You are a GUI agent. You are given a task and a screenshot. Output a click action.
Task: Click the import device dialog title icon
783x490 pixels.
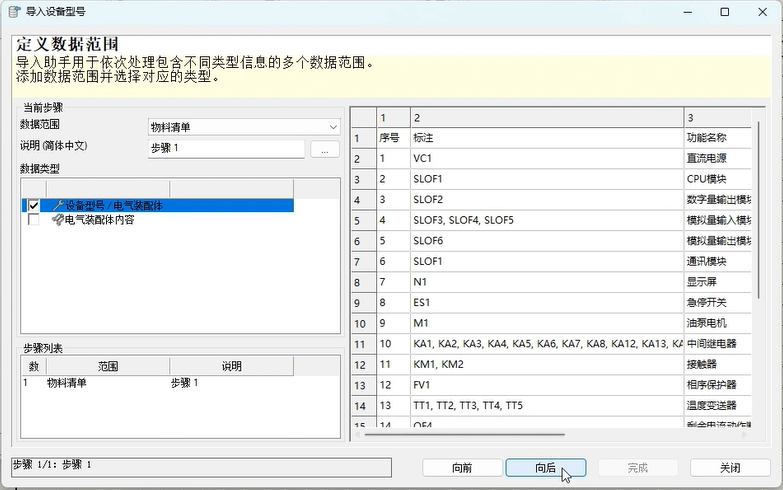[x=15, y=12]
